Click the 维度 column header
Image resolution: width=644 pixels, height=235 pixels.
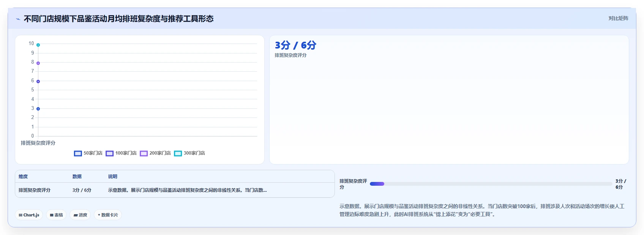[x=23, y=177]
